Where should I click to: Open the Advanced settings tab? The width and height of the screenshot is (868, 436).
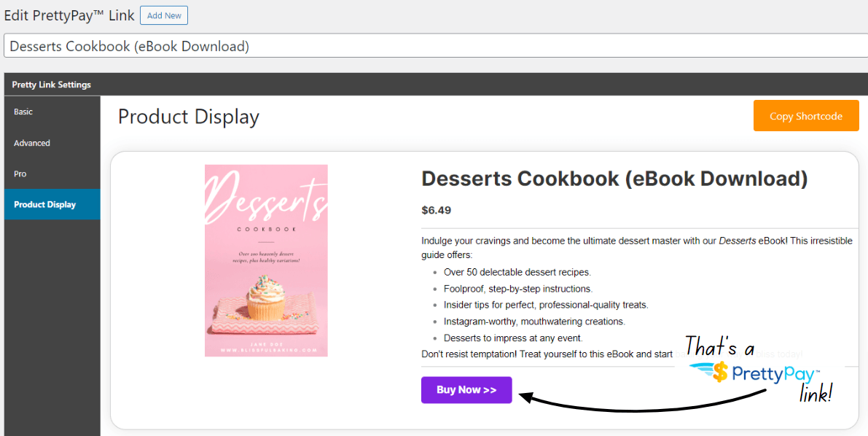(x=31, y=143)
